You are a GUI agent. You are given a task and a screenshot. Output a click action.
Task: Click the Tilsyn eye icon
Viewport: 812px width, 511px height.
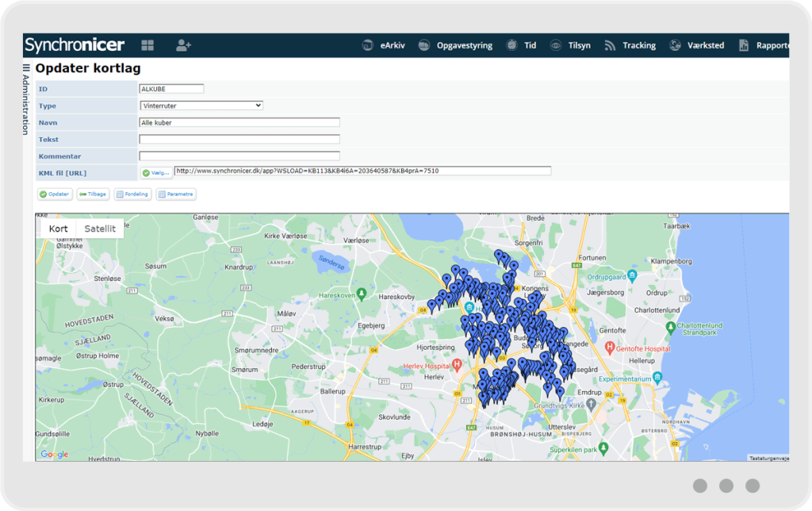point(556,45)
